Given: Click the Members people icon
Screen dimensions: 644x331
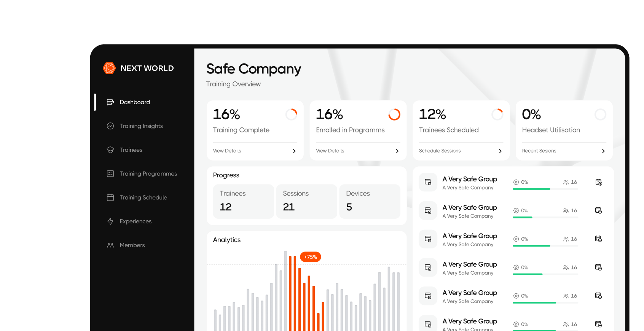Looking at the screenshot, I should [x=110, y=245].
